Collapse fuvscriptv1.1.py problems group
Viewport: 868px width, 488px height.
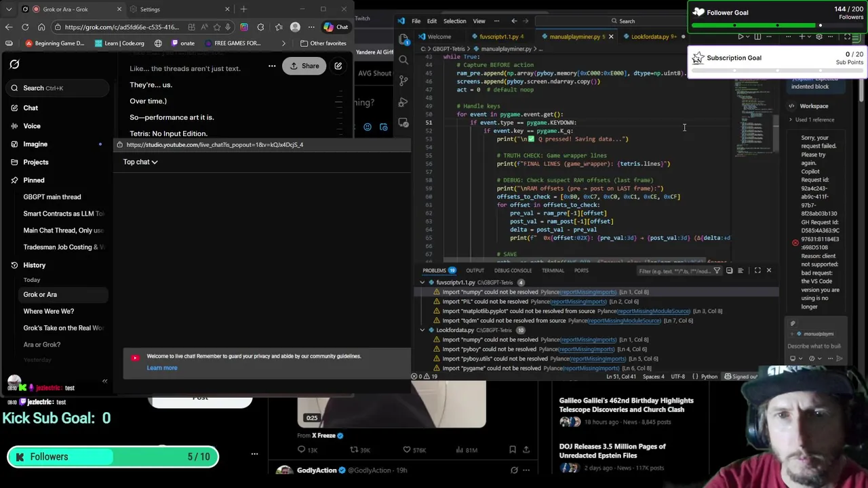click(x=422, y=282)
